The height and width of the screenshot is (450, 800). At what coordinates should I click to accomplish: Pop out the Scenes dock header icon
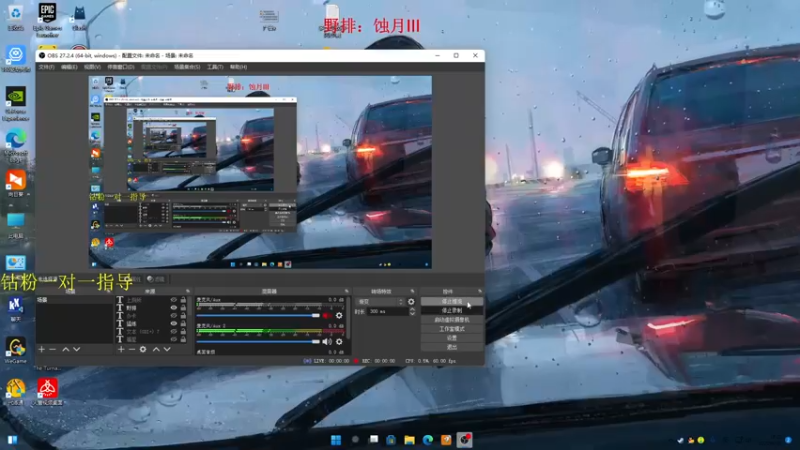[x=108, y=291]
